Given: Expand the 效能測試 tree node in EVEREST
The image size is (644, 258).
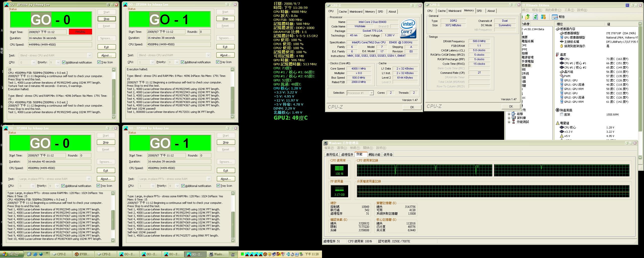Looking at the screenshot, I should (x=509, y=122).
